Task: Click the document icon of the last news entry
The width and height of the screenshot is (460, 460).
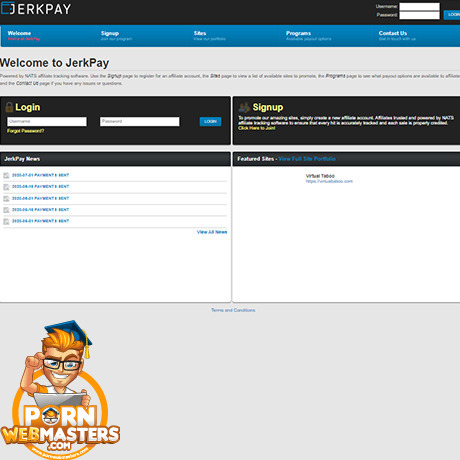Action: coord(6,221)
